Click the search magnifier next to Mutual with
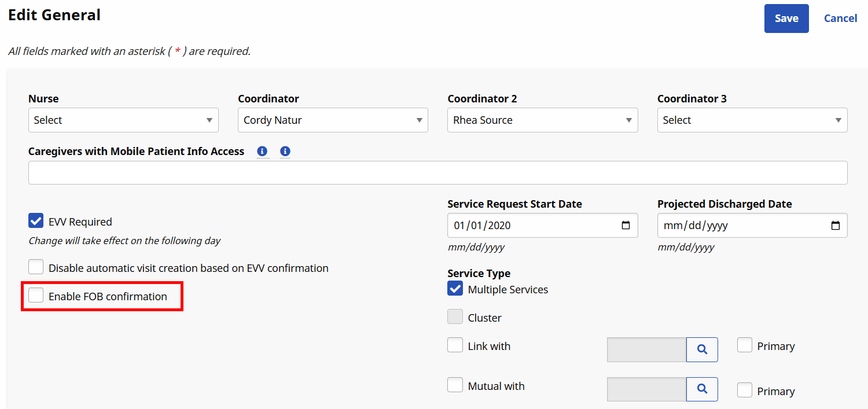The image size is (868, 409). (702, 389)
